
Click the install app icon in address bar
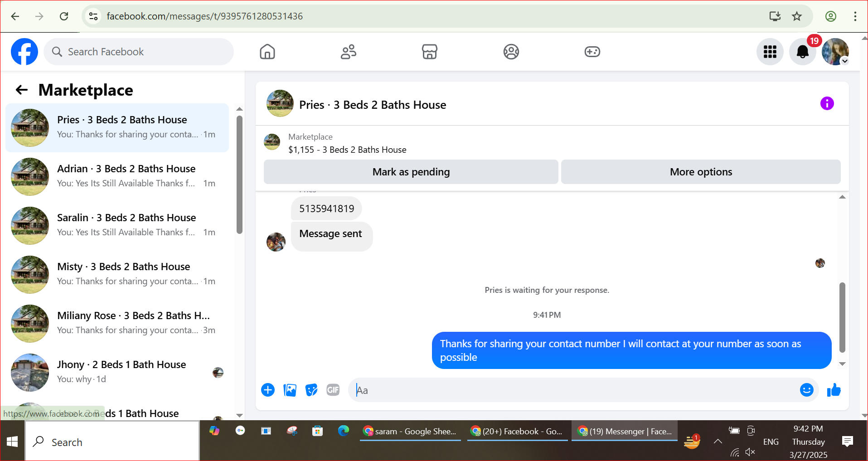[x=775, y=16]
